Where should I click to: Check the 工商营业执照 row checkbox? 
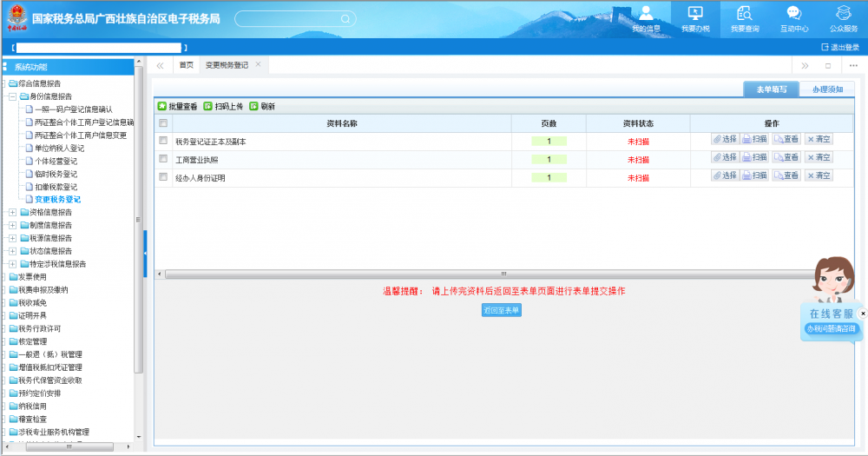click(162, 159)
